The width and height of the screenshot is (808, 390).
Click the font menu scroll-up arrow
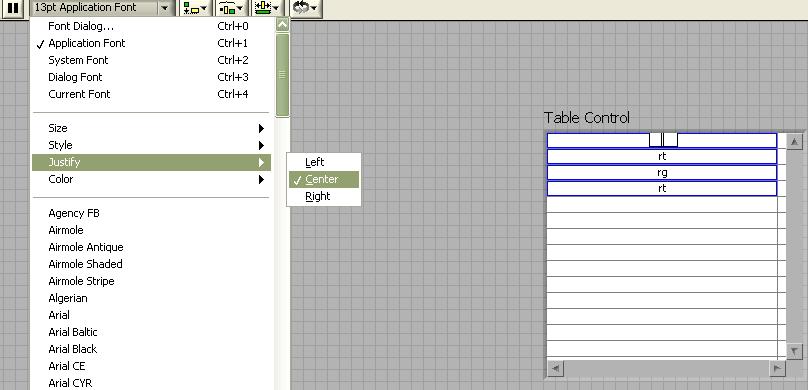(x=282, y=25)
